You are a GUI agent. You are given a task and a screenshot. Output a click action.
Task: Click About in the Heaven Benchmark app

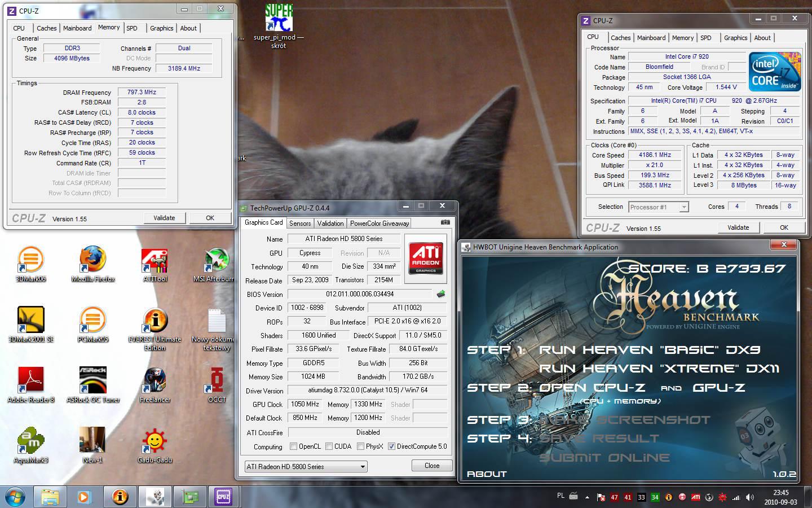click(487, 474)
